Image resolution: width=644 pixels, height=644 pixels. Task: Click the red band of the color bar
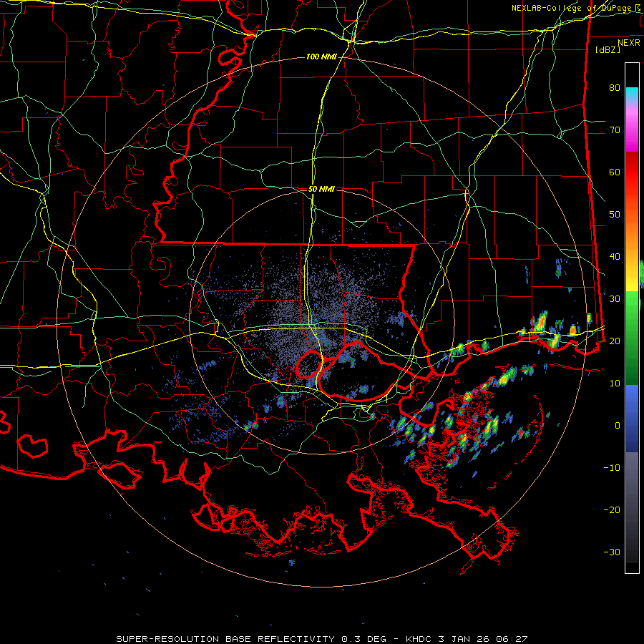pos(632,172)
